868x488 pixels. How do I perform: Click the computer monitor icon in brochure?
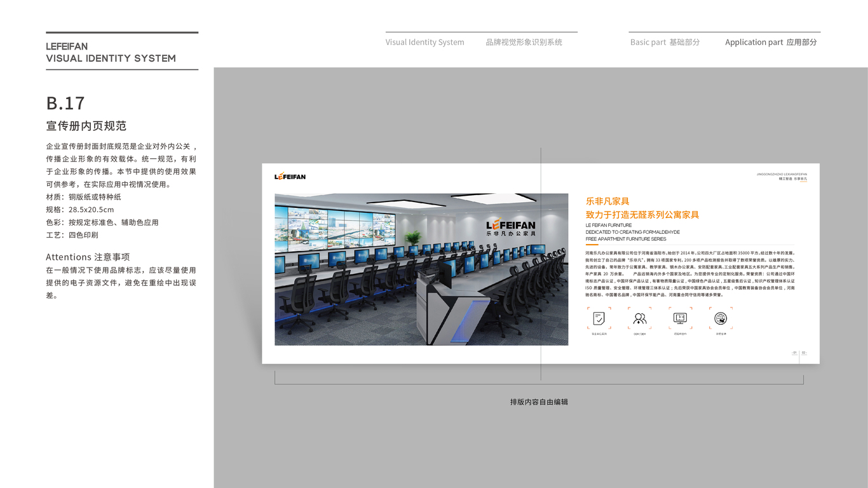click(x=680, y=318)
